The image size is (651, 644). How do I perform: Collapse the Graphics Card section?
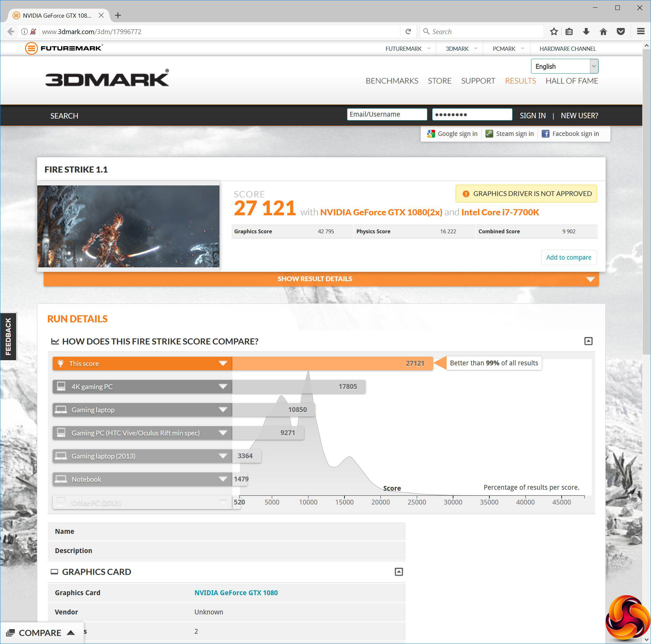tap(399, 572)
